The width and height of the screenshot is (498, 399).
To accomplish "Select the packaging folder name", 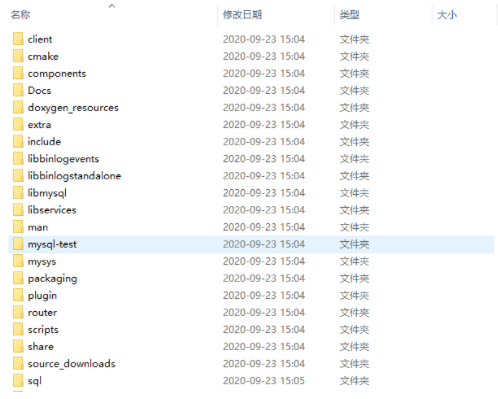I will 52,279.
